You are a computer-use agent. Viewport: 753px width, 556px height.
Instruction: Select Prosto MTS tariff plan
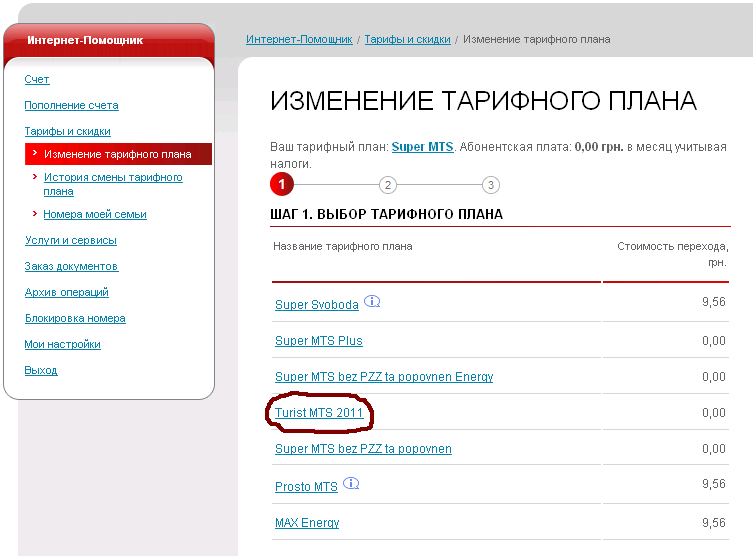[x=306, y=487]
